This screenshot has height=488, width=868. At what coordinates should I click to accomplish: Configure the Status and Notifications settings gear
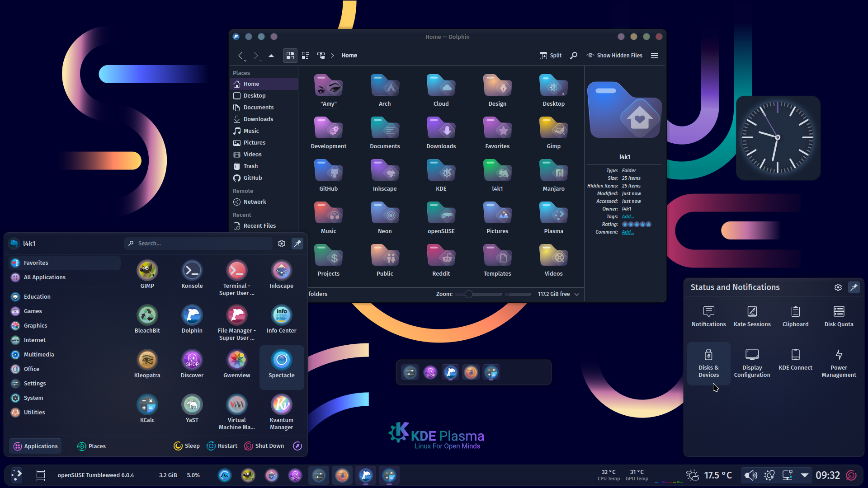tap(838, 287)
